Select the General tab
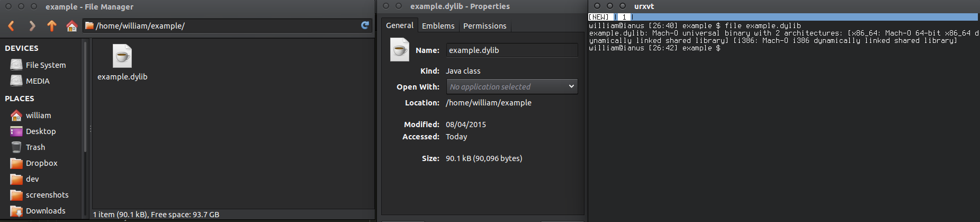The width and height of the screenshot is (980, 222). pos(399,25)
